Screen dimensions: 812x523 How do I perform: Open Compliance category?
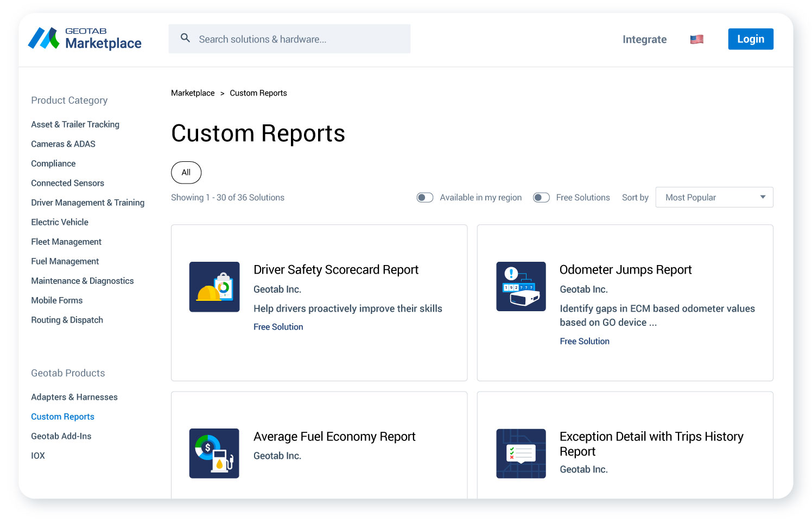(53, 163)
